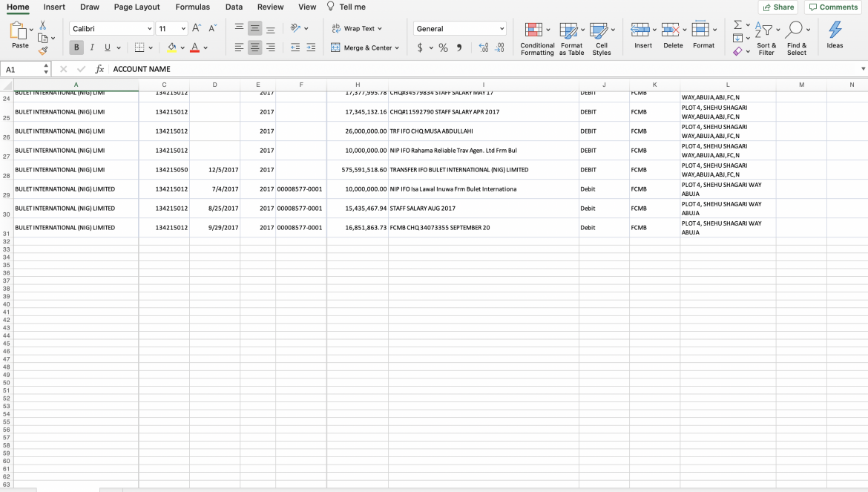Toggle Bold formatting

(x=76, y=47)
